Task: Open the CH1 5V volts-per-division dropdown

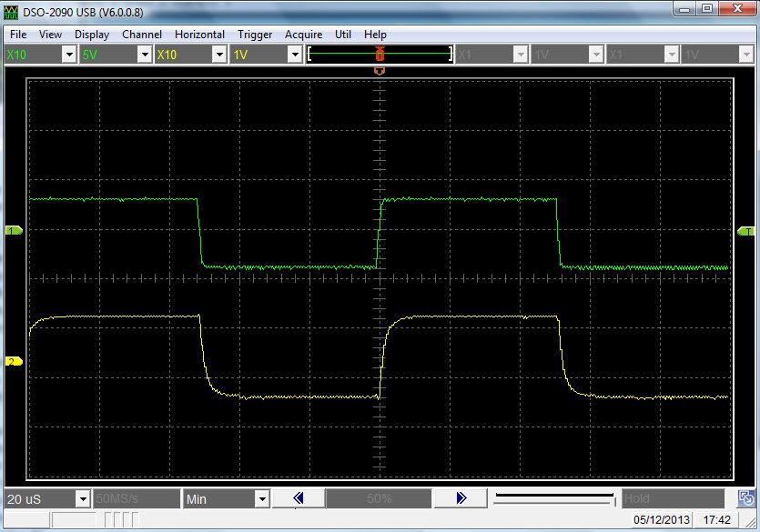Action: coord(144,55)
